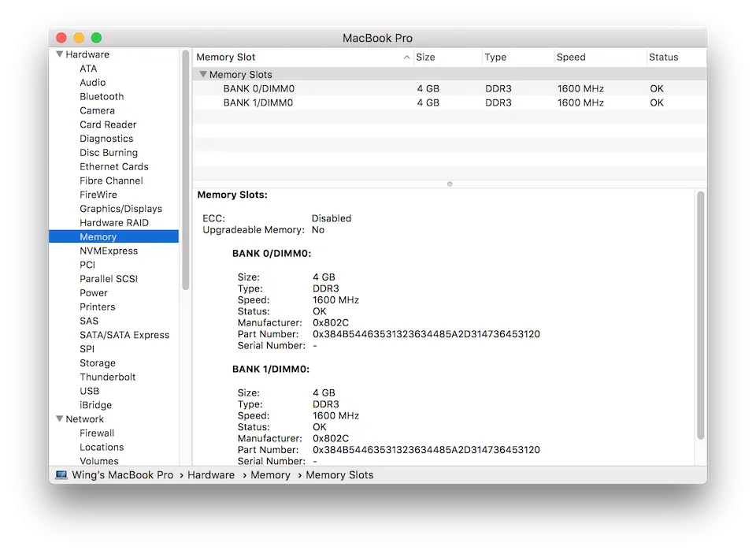Open the Storage section
This screenshot has width=756, height=554.
coord(98,363)
